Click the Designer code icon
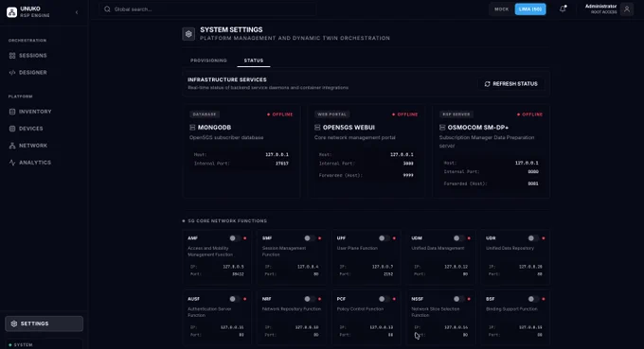 point(12,72)
